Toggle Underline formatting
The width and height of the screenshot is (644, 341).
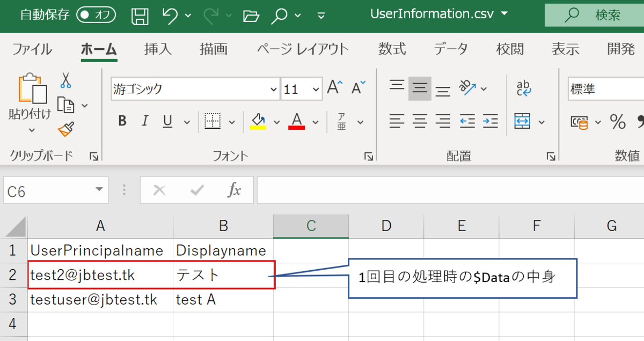[167, 121]
